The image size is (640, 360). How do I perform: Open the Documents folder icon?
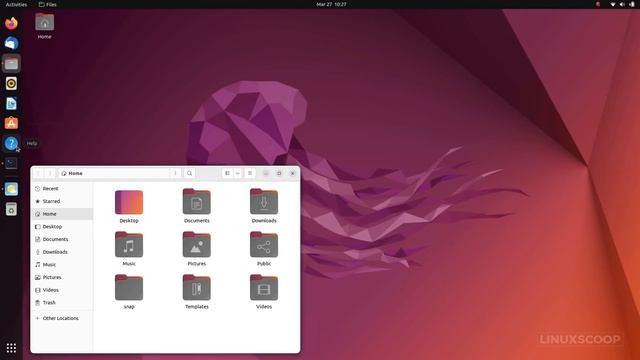click(197, 206)
